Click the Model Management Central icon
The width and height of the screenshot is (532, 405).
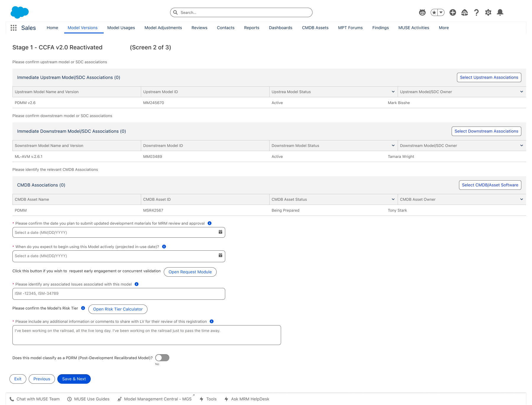119,399
